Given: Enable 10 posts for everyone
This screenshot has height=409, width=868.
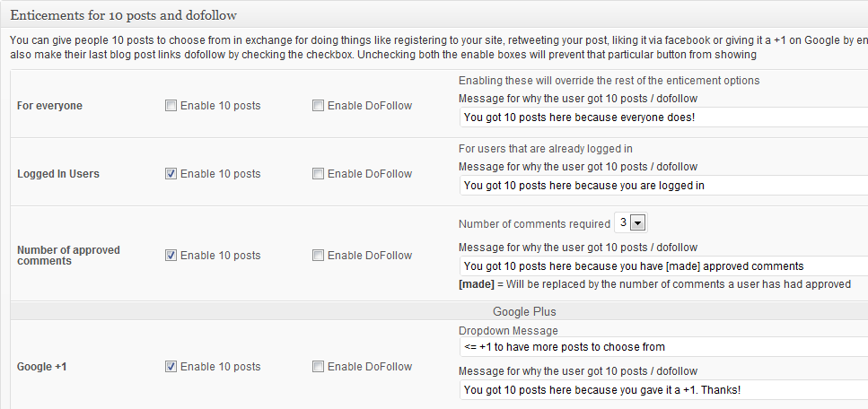Looking at the screenshot, I should [x=171, y=106].
